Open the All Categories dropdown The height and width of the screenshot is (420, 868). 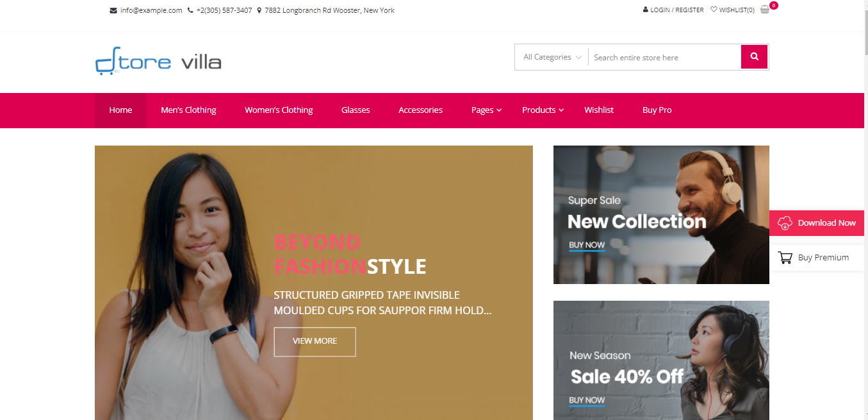click(x=552, y=57)
